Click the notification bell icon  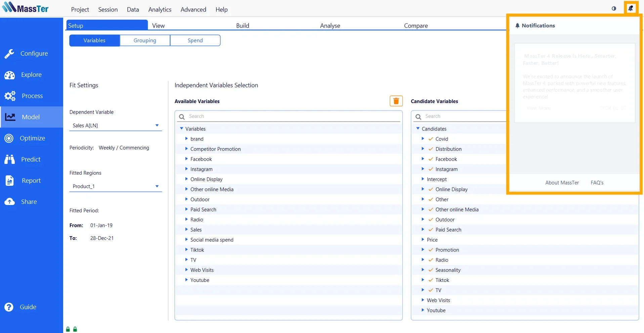[631, 8]
